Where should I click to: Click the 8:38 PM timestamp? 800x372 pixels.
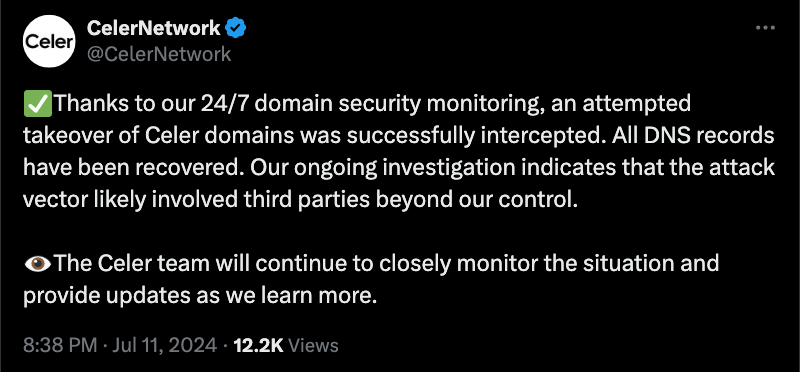coord(60,345)
